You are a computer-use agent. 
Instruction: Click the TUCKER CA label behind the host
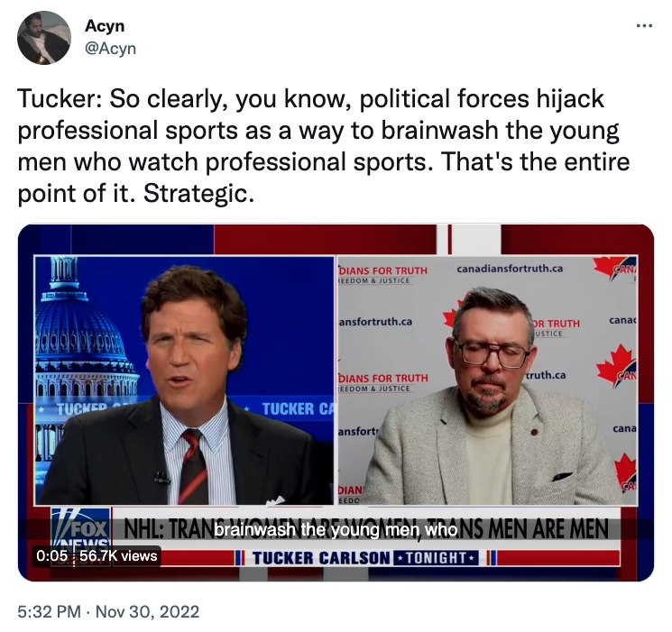coord(298,408)
